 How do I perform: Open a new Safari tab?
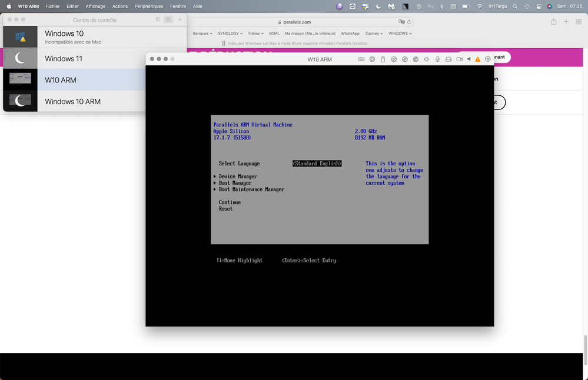point(566,22)
